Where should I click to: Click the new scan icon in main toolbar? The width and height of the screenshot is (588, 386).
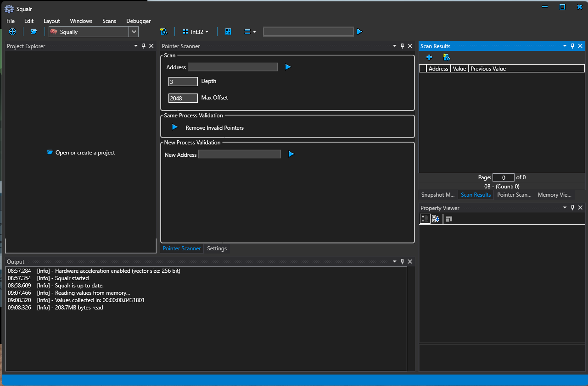(163, 32)
